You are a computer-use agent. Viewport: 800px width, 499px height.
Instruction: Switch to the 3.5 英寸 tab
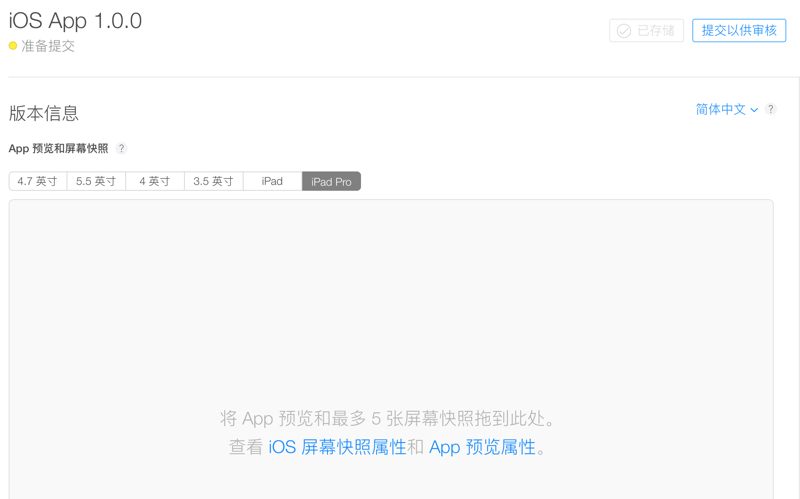(214, 181)
